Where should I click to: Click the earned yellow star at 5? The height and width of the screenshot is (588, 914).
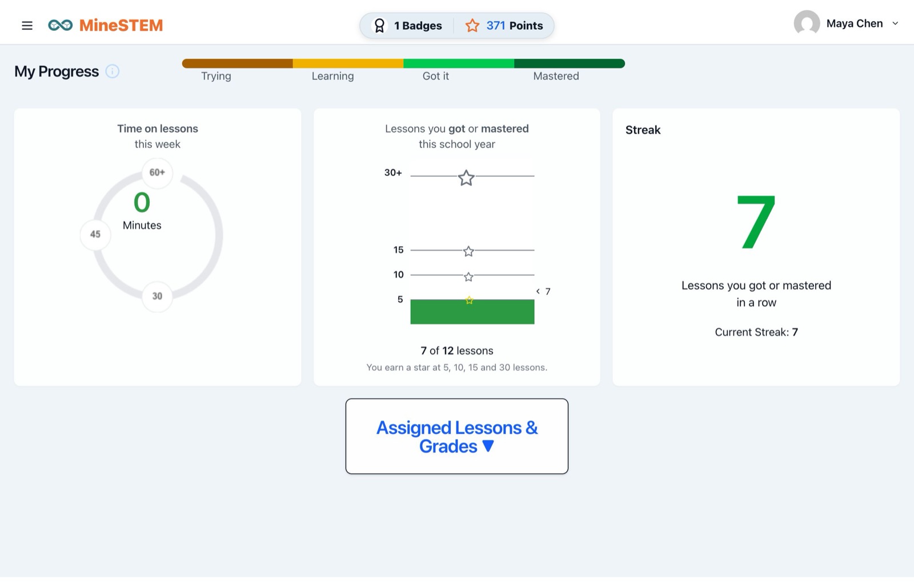[469, 300]
